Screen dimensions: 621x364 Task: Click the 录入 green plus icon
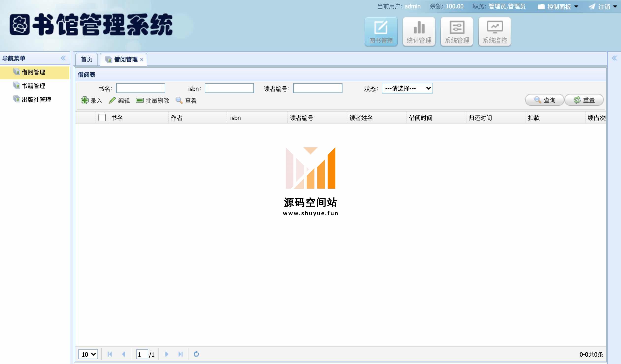tap(85, 101)
